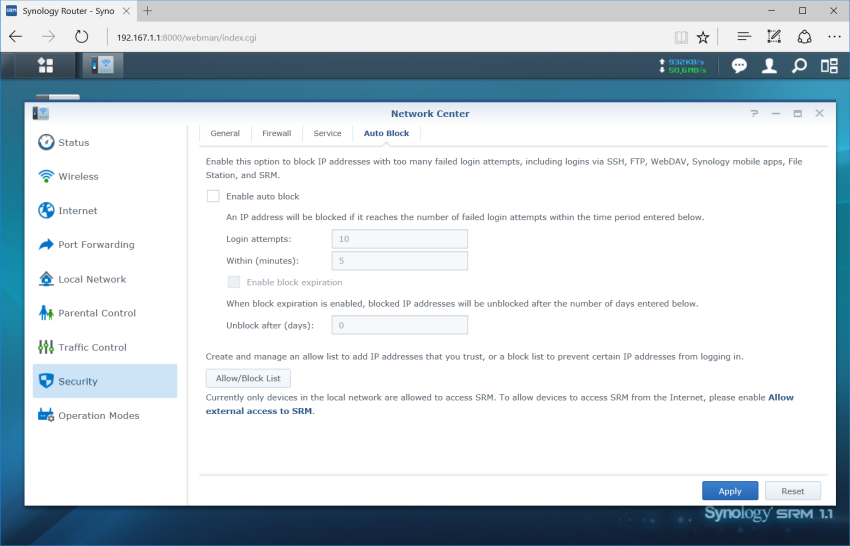This screenshot has height=546, width=850.
Task: Open the Allow/Block List button
Action: [248, 378]
